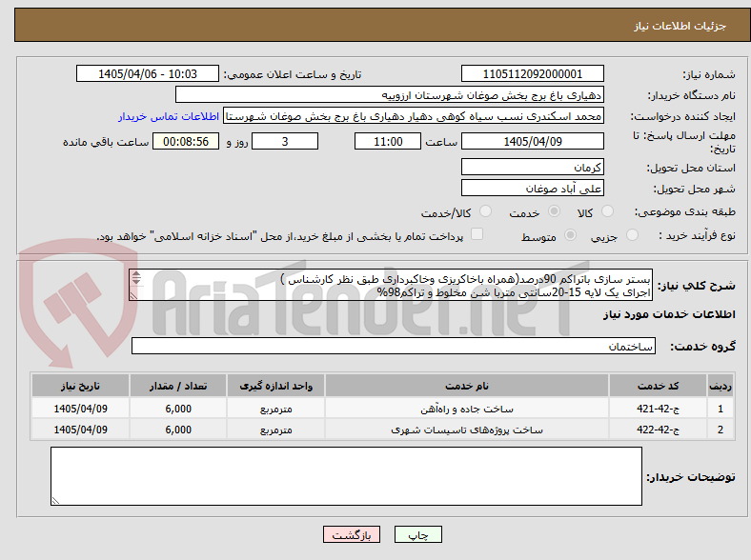751x560 pixels.
Task: Click the ساعت field showing 11:00
Action: click(388, 141)
